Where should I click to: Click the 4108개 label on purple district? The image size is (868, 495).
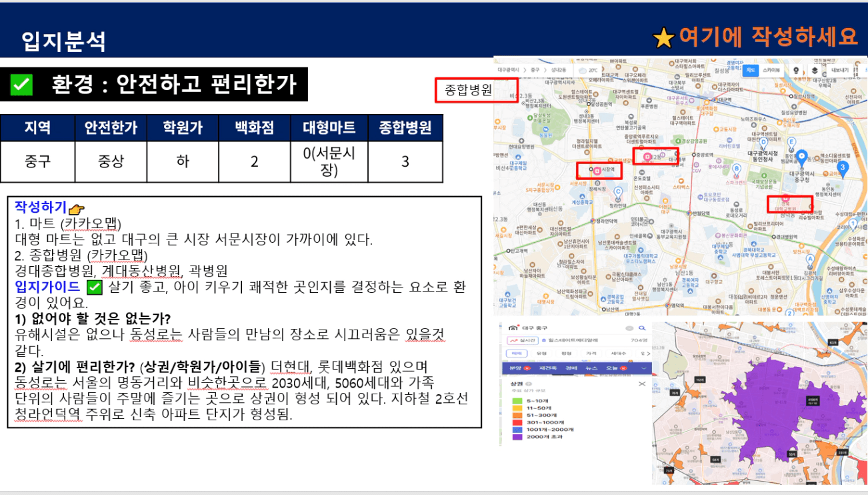tap(812, 400)
